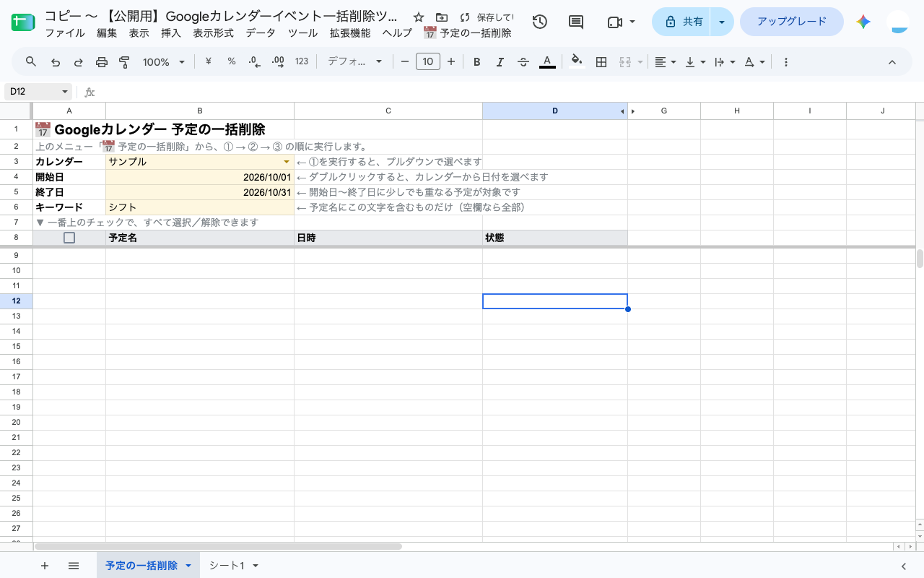Open the 表示 menu
Screen dimensions: 924x578
[139, 33]
